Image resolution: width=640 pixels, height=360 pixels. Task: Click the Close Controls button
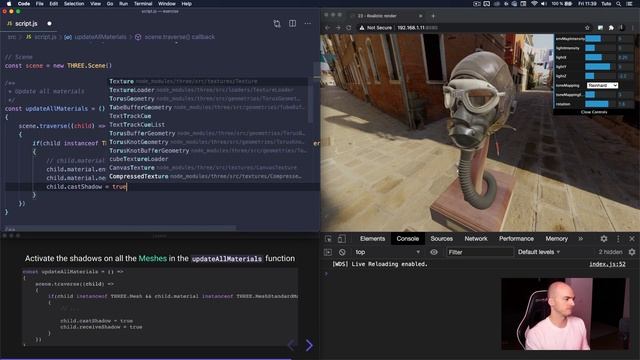[594, 112]
